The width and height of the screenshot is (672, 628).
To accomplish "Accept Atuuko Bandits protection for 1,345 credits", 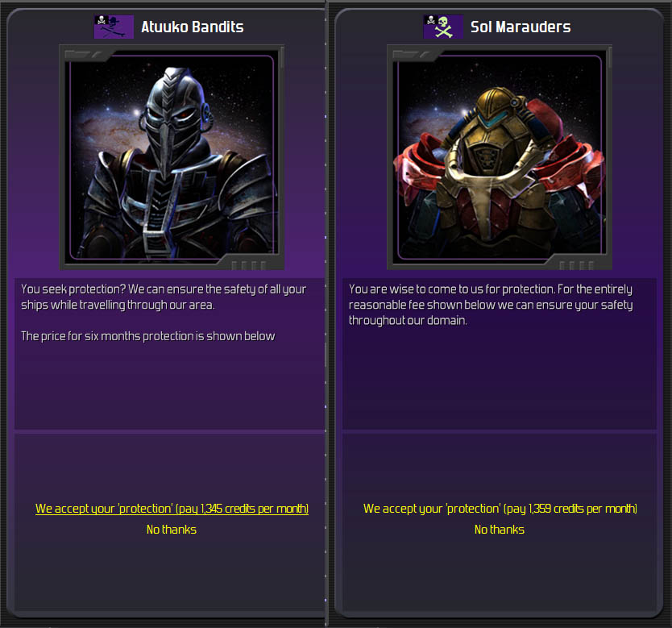I will click(172, 509).
